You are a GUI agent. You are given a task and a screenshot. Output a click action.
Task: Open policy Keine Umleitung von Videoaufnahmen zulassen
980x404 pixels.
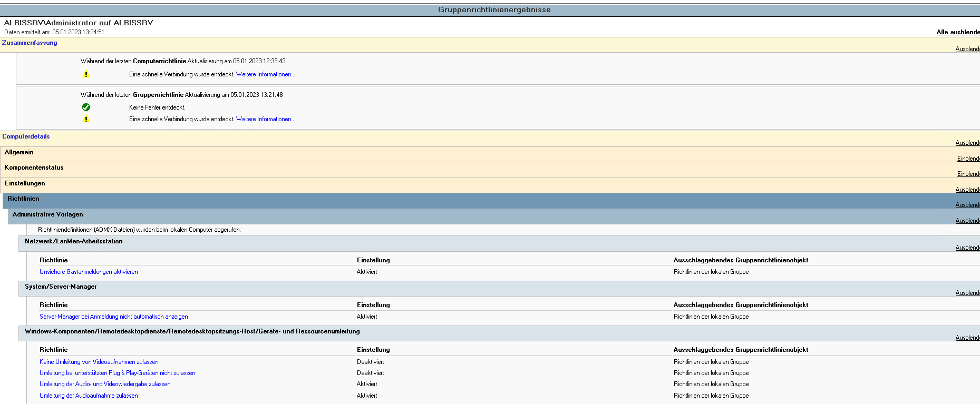tap(99, 362)
